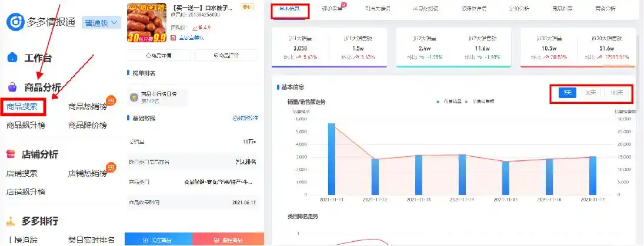
Task: Switch to the 引流关键词 tab
Action: [378, 9]
